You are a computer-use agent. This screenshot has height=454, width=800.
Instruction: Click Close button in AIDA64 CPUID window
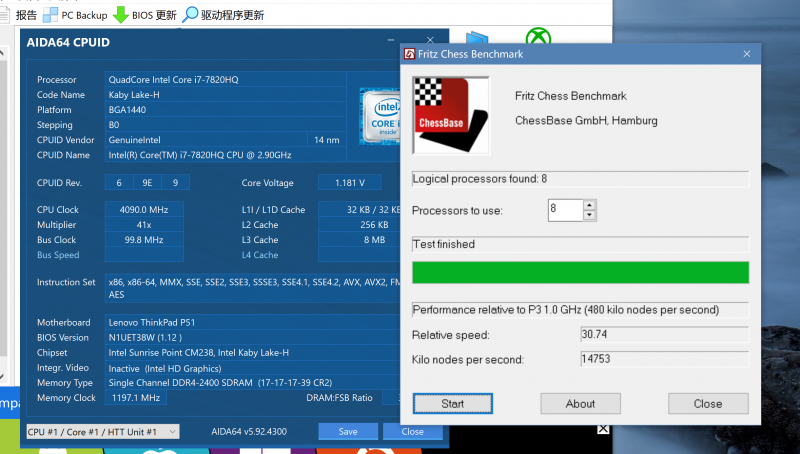click(x=412, y=432)
